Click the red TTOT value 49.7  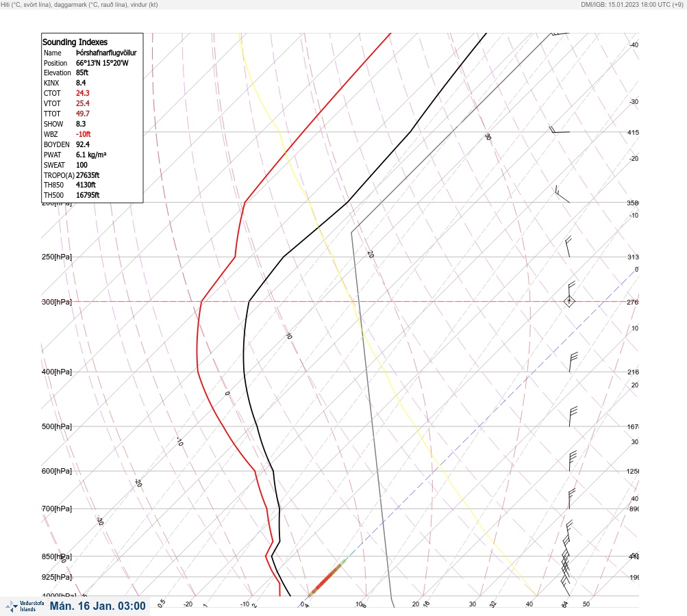(x=83, y=114)
